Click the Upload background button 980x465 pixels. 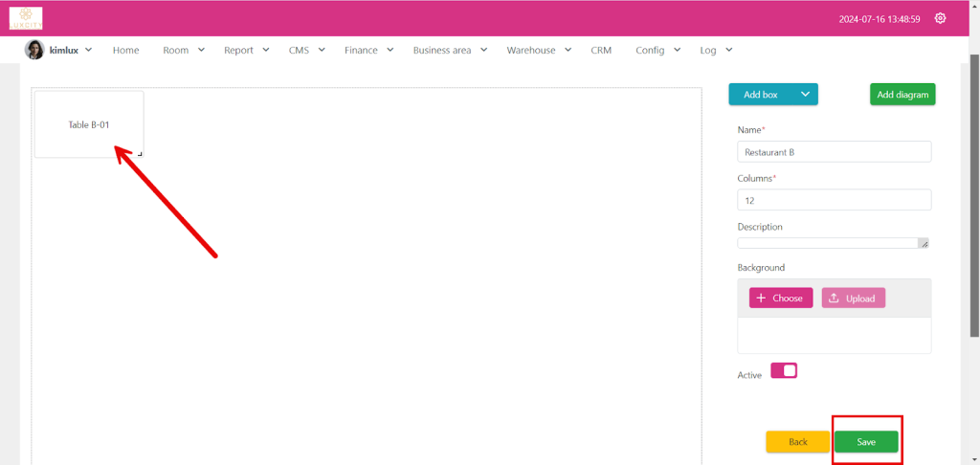tap(853, 298)
